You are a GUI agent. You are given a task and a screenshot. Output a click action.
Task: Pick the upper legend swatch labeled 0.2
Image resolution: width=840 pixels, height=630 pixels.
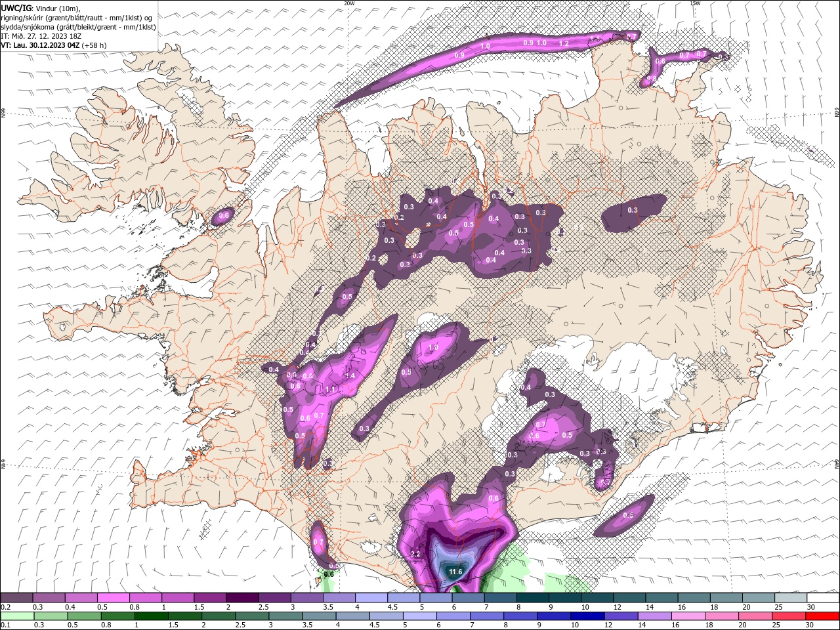click(16, 598)
